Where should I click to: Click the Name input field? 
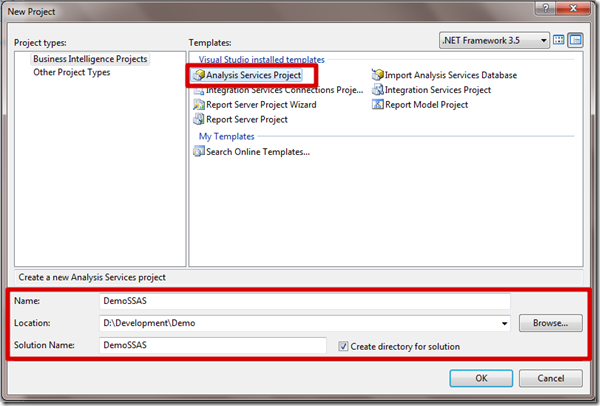[x=305, y=301]
